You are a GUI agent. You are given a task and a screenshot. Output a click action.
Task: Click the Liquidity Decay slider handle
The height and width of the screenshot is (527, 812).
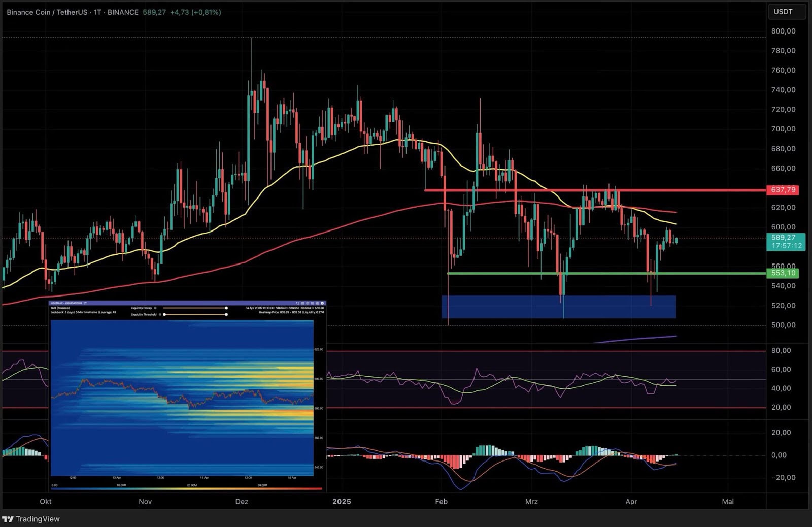click(x=226, y=308)
